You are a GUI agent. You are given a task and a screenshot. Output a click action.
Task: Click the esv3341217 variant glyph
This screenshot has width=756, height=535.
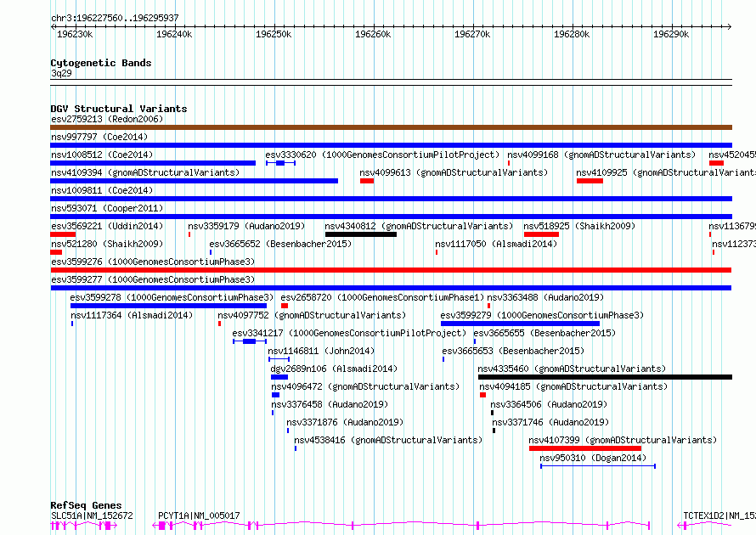[x=250, y=341]
